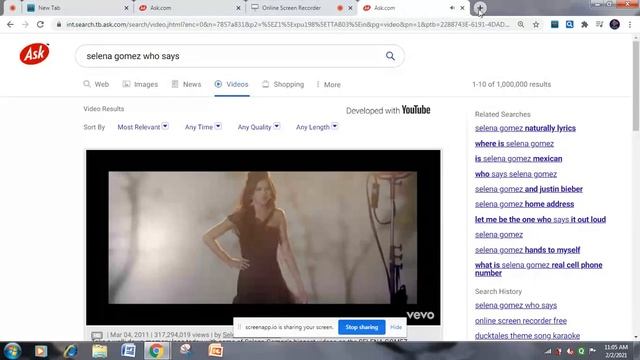
Task: Open related search 'selena gomez hands to myself'
Action: point(527,250)
